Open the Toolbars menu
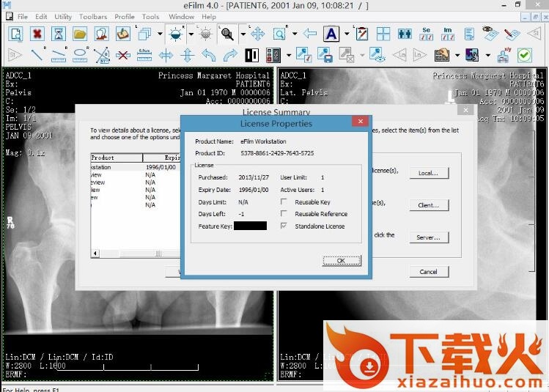The height and width of the screenshot is (392, 549). (93, 16)
